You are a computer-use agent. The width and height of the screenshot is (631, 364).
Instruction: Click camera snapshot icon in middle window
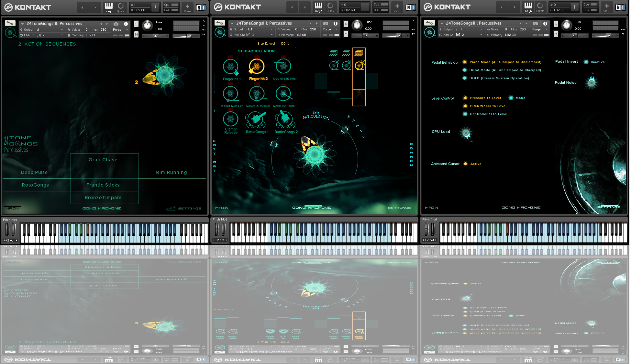click(326, 23)
